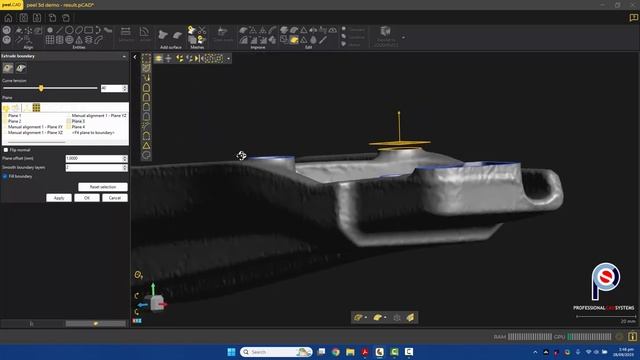Click the first Add surface icon
Viewport: 640px width, 360px height.
pos(163,35)
